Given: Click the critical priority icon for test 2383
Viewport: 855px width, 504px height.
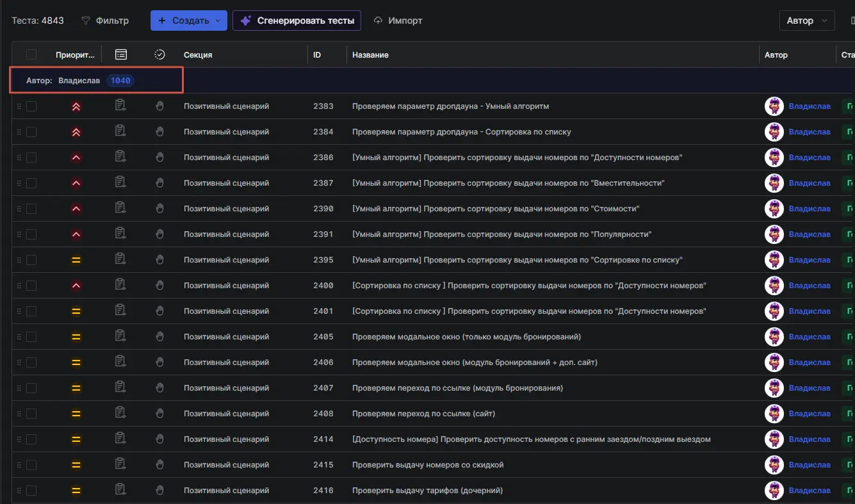Looking at the screenshot, I should (x=76, y=106).
